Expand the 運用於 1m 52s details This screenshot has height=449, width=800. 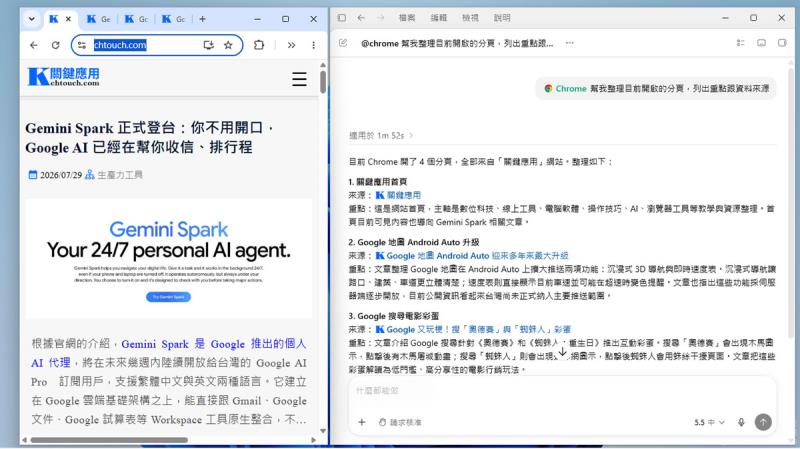click(381, 136)
